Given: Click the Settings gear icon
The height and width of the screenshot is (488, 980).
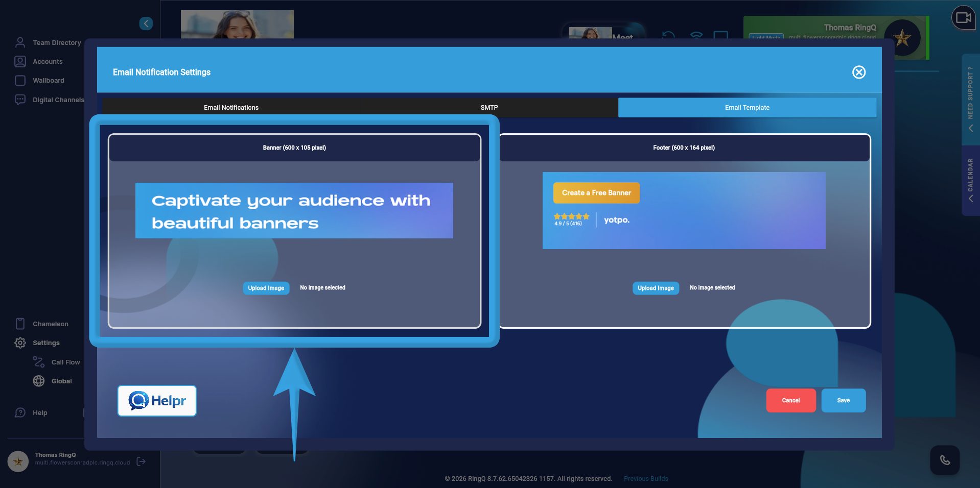Looking at the screenshot, I should tap(20, 343).
